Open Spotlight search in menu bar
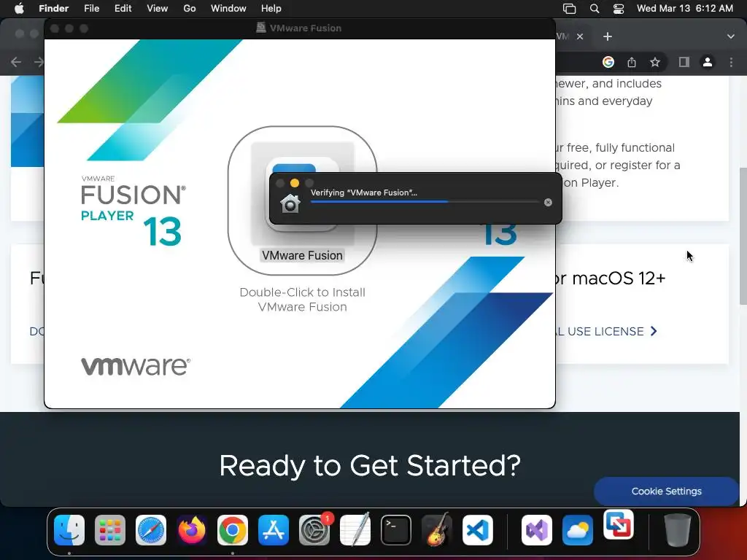The image size is (747, 560). click(594, 9)
